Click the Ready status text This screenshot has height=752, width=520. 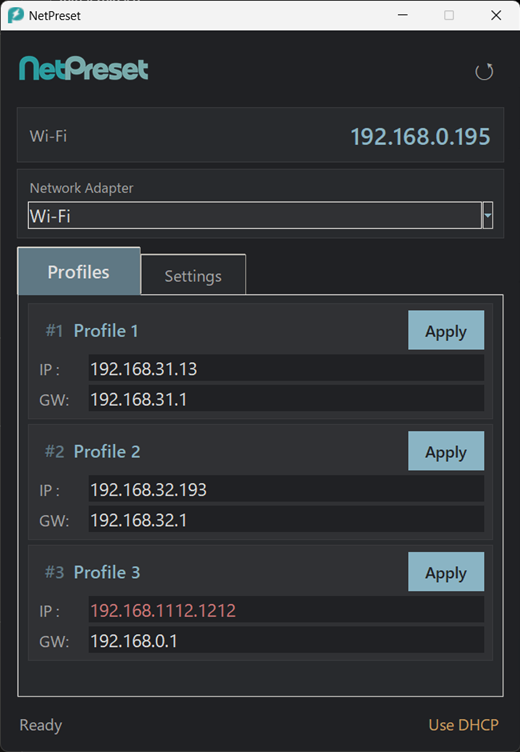point(41,725)
